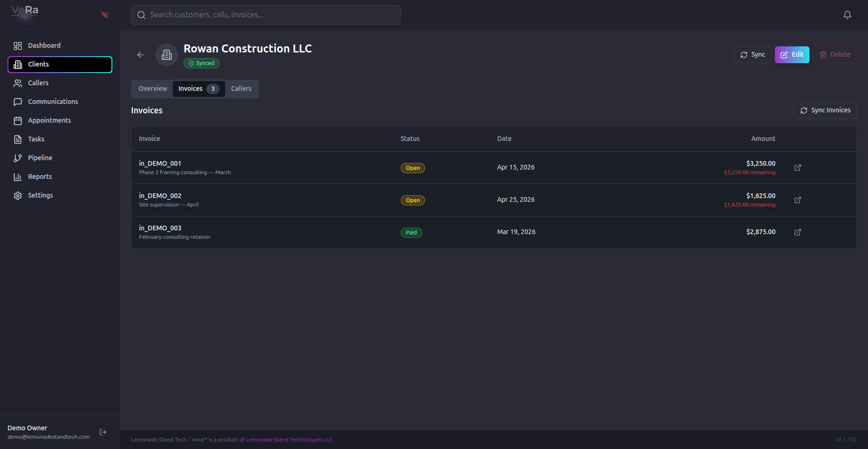Viewport: 868px width, 449px height.
Task: Click the Demo Owner account name
Action: click(x=27, y=428)
